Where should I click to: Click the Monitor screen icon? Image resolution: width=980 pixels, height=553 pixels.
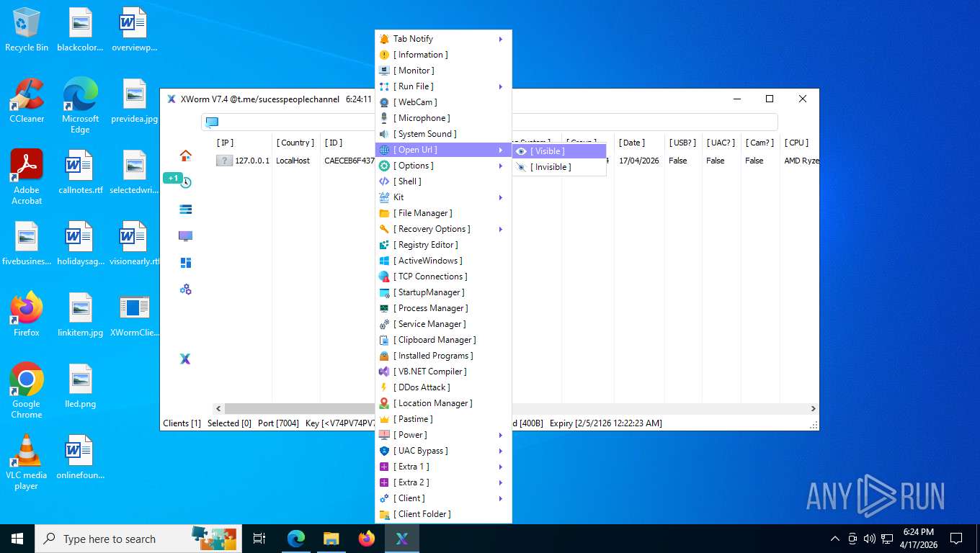click(x=384, y=71)
